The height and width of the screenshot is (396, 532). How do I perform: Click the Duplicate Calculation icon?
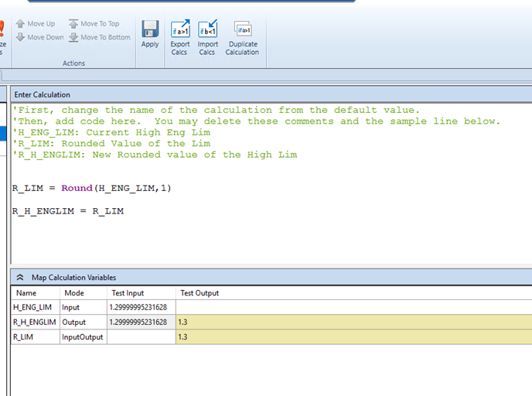click(x=243, y=31)
